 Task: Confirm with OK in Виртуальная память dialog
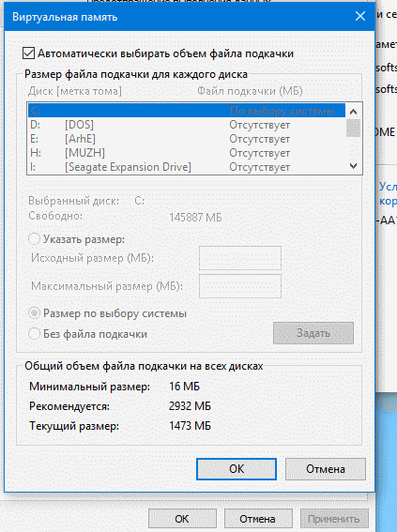(x=237, y=469)
